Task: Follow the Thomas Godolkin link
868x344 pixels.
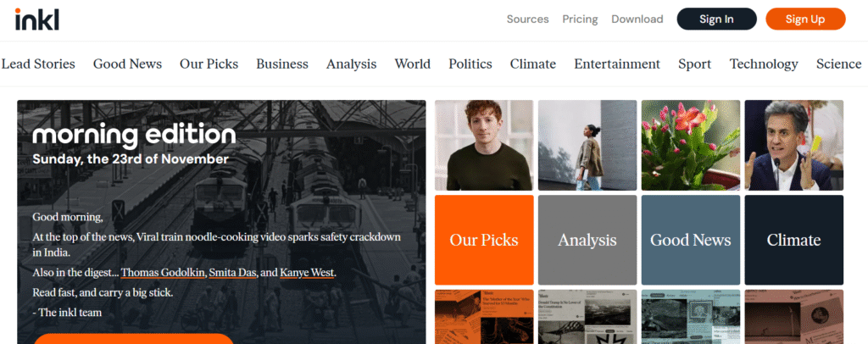Action: [x=163, y=273]
